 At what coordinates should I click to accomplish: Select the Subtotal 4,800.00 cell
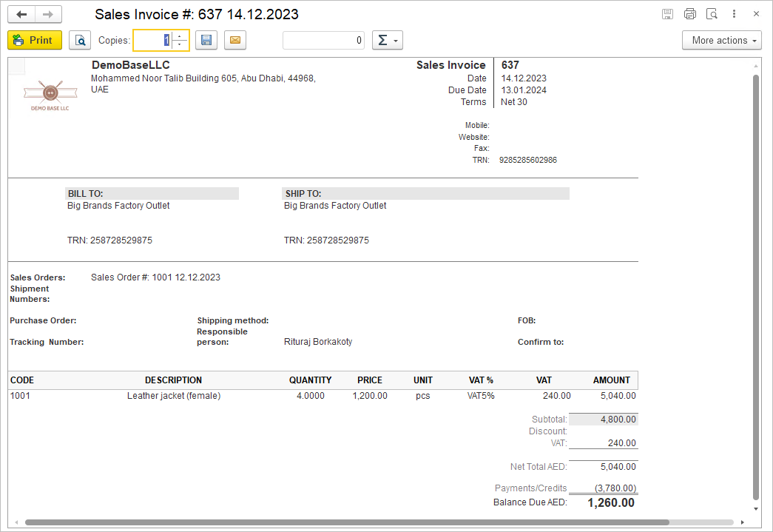click(x=603, y=420)
